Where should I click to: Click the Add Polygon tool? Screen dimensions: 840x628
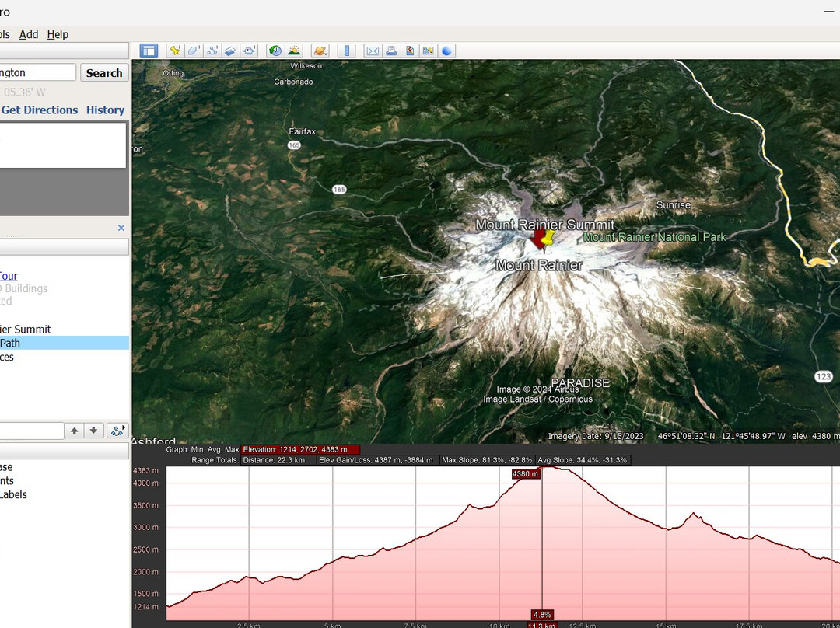pos(194,51)
